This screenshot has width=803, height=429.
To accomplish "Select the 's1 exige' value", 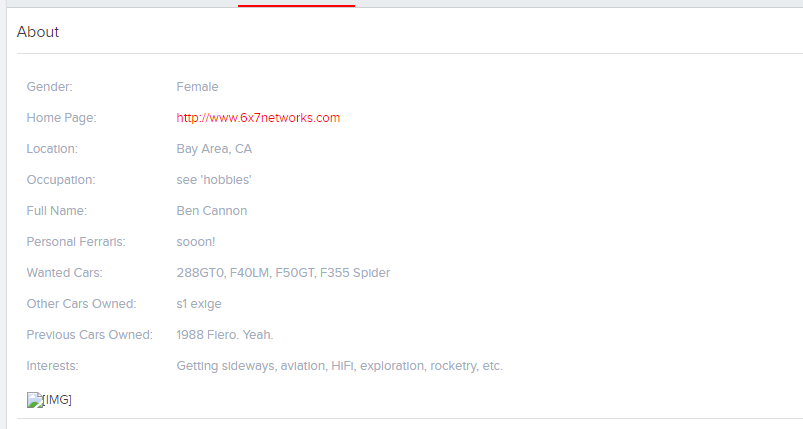I will point(199,304).
